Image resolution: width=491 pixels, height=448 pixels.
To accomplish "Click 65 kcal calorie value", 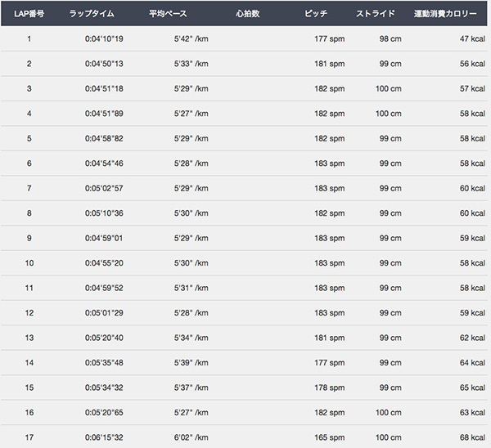I will click(x=472, y=388).
